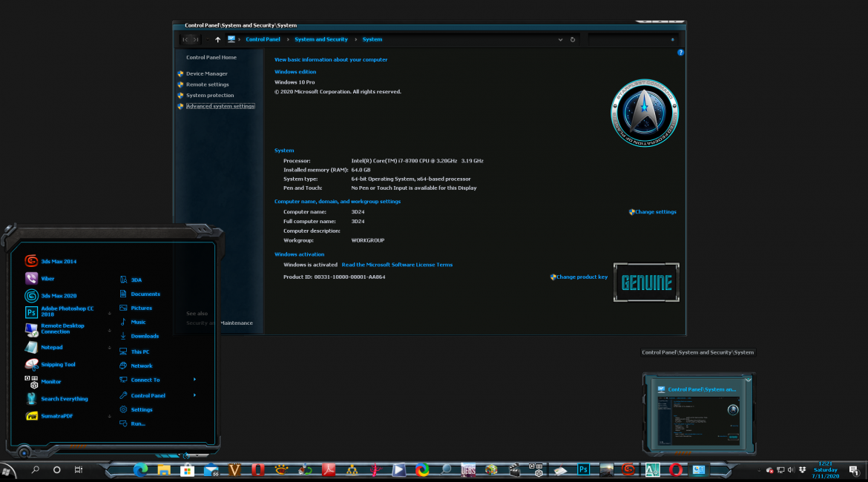Open Viber from the Start menu
The image size is (868, 482).
tap(40, 278)
